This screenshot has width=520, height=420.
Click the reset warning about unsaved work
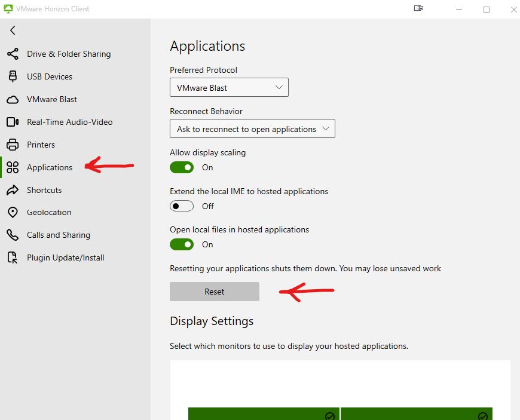click(x=305, y=268)
